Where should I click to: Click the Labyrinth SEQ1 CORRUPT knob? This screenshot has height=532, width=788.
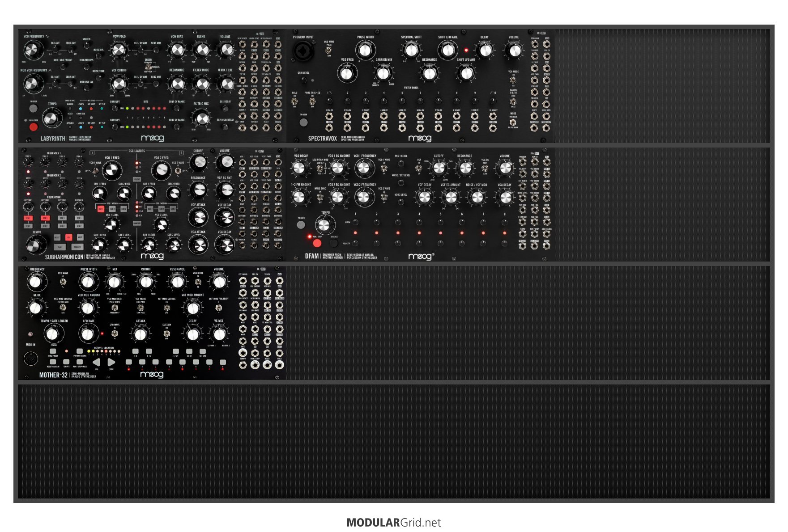tap(115, 108)
